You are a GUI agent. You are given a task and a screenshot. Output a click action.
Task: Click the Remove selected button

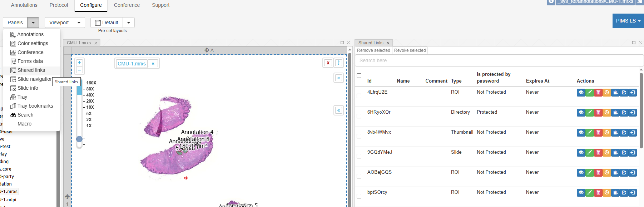[373, 50]
